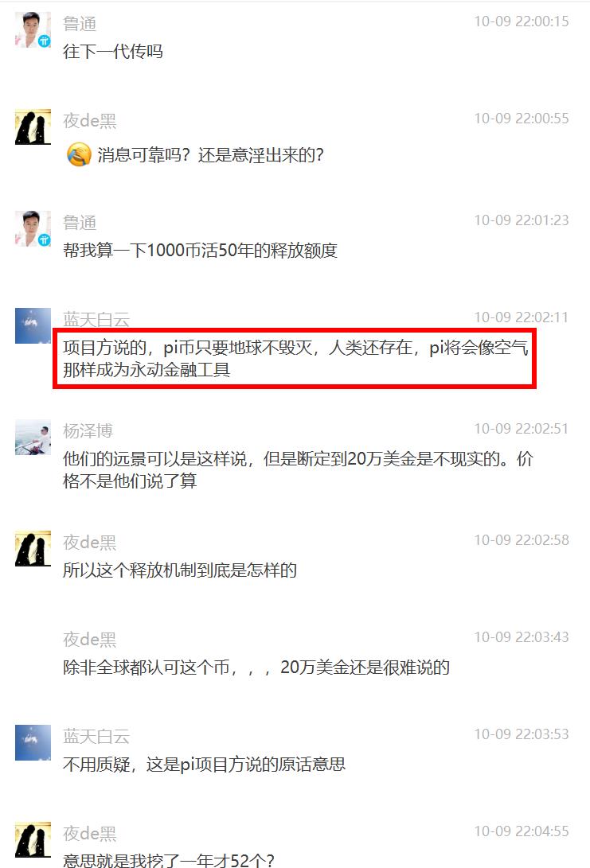This screenshot has width=590, height=868.
Task: Click 鲁通's avatar beside the 22:01:23 message
Action: 33,228
